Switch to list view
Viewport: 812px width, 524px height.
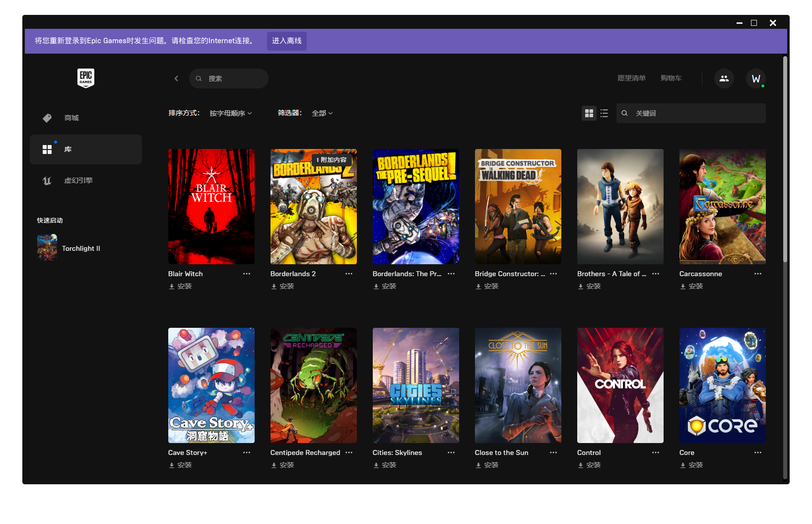[604, 113]
